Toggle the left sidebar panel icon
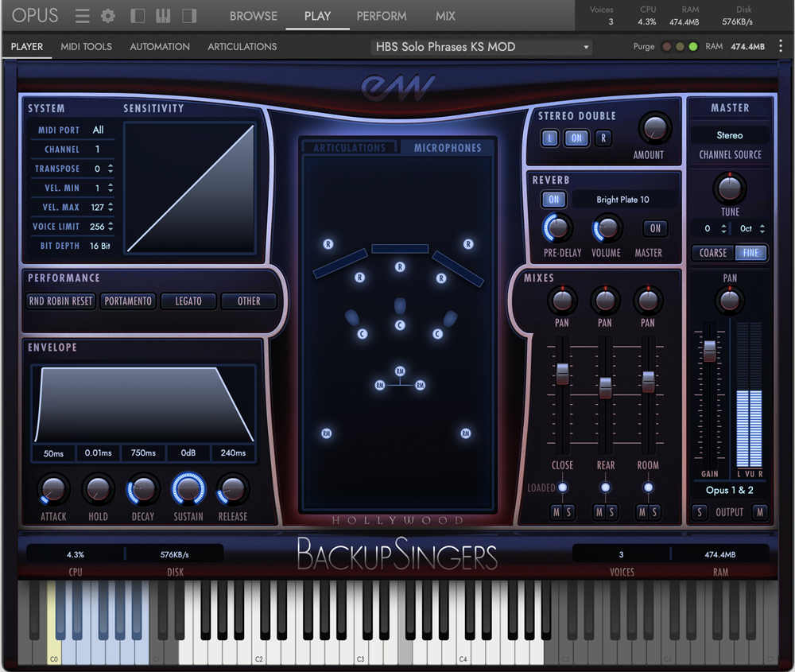 [138, 16]
